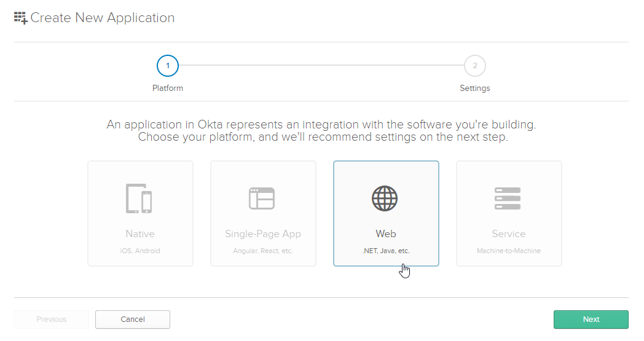The image size is (644, 341).
Task: Select the Native phone and tablet icon
Action: (x=139, y=198)
